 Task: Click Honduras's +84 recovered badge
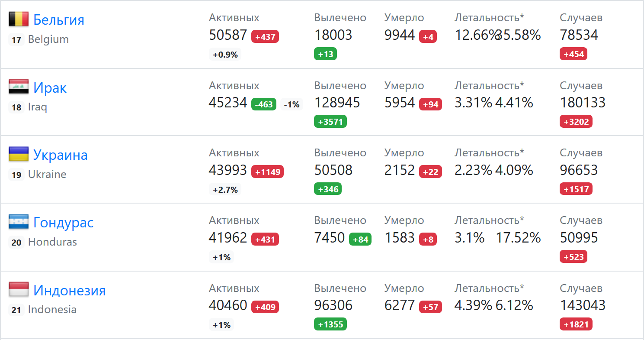(360, 240)
